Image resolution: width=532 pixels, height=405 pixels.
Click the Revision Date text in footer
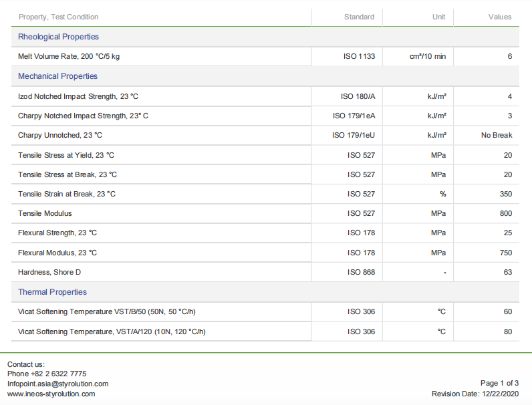(x=475, y=394)
